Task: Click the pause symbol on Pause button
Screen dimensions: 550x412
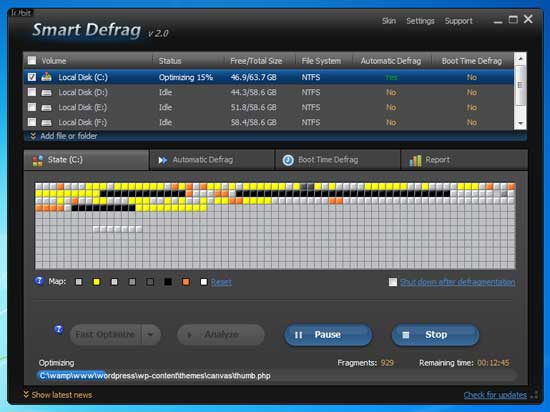Action: pyautogui.click(x=299, y=335)
